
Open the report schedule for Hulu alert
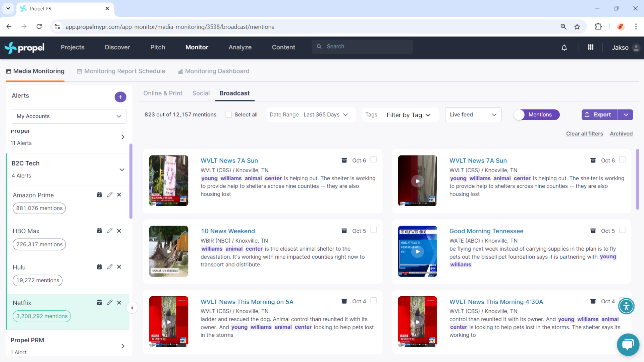99,267
